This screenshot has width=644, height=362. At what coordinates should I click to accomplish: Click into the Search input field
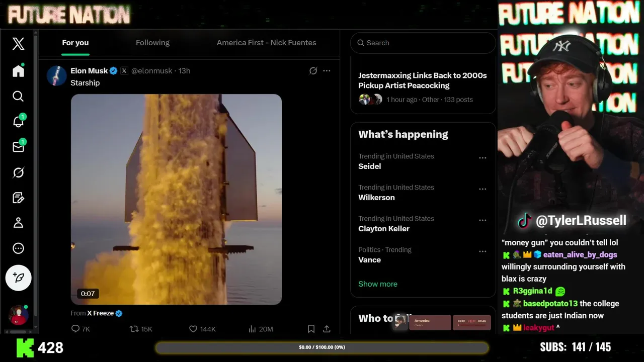(423, 43)
